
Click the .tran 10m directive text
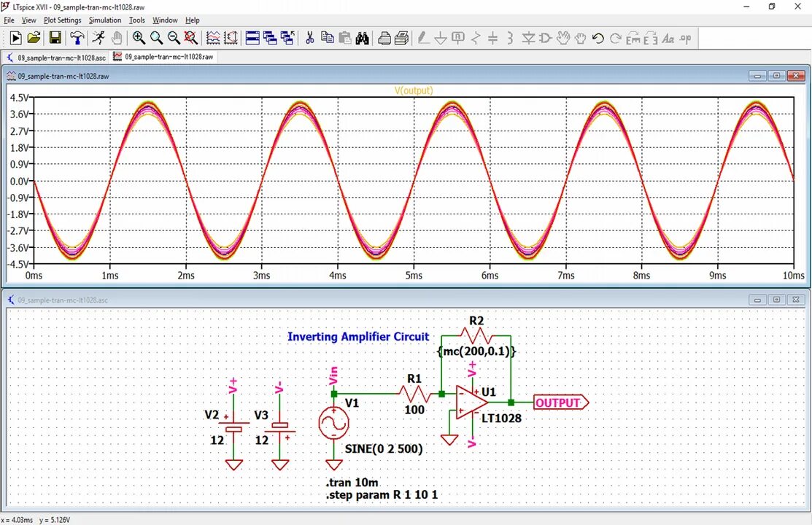[352, 483]
